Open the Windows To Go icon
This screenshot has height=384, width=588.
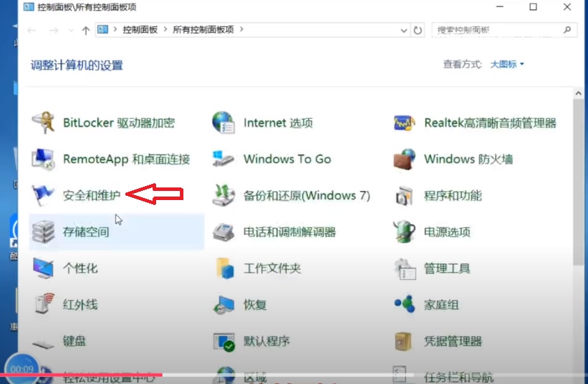223,159
